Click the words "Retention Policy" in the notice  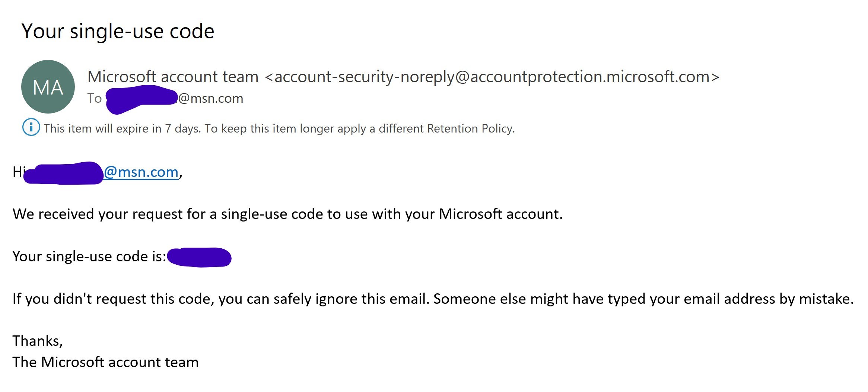(x=471, y=128)
